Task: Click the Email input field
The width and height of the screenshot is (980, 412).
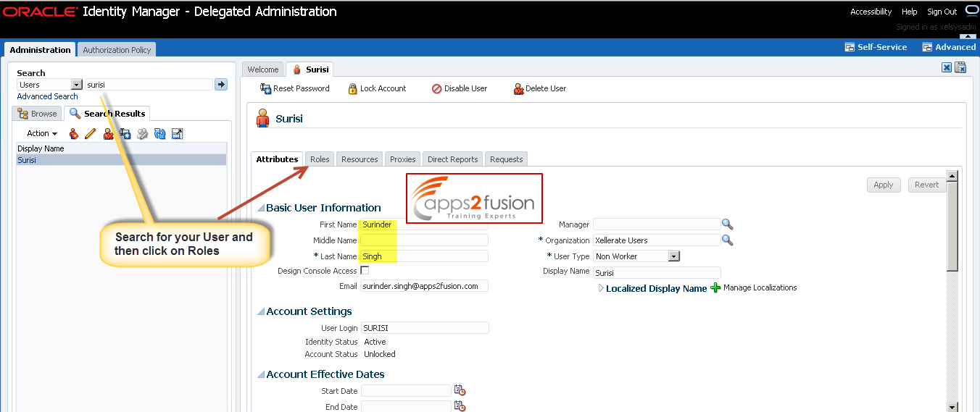Action: click(424, 286)
